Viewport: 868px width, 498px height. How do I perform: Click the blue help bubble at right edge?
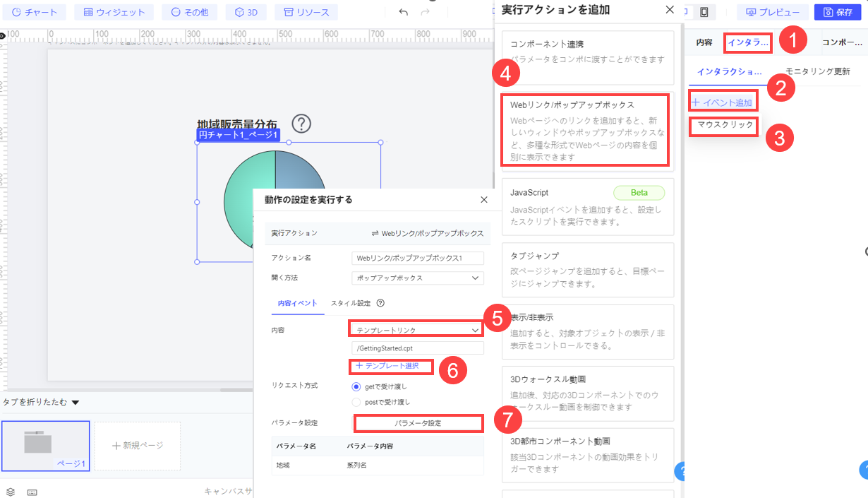tap(863, 470)
